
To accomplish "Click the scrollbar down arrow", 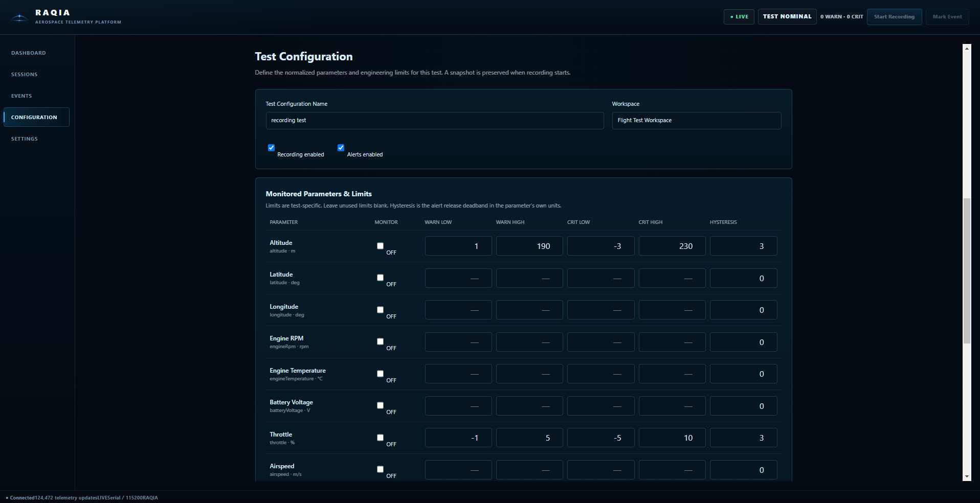I will point(967,476).
